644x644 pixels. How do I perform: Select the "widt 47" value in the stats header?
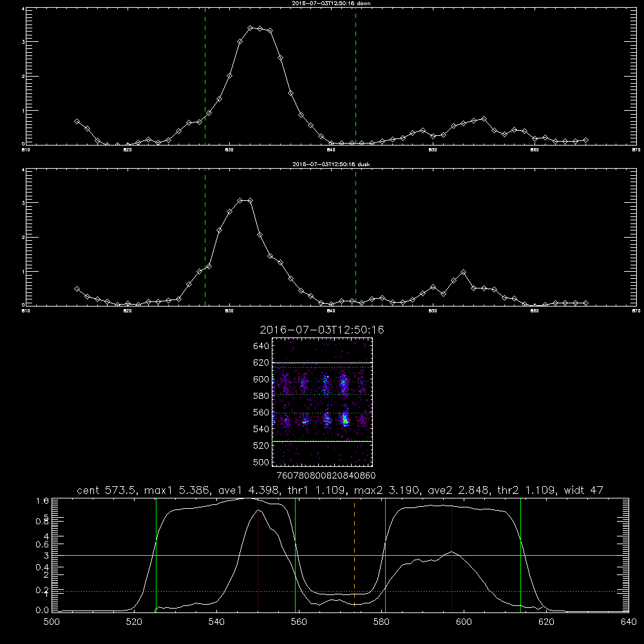pos(583,490)
